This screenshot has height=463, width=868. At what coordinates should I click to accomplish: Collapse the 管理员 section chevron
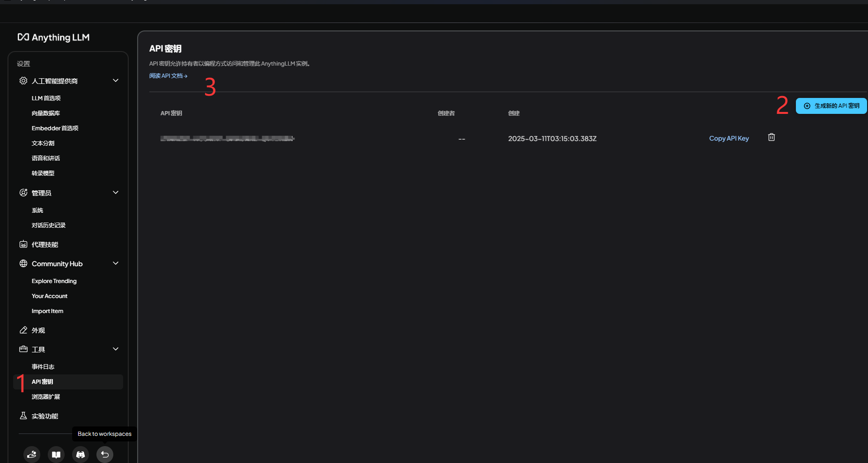(x=116, y=193)
